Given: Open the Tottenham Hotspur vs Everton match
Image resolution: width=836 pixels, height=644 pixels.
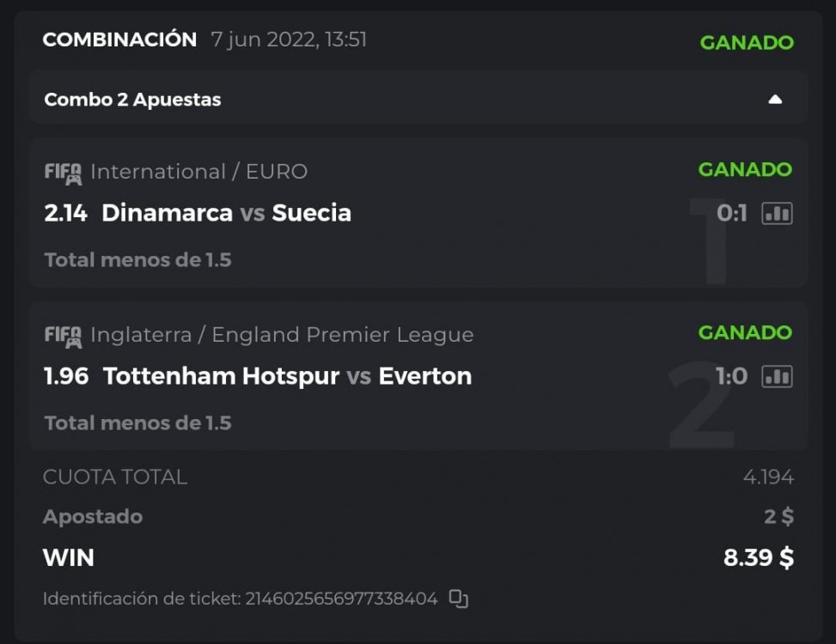Looking at the screenshot, I should click(x=287, y=376).
